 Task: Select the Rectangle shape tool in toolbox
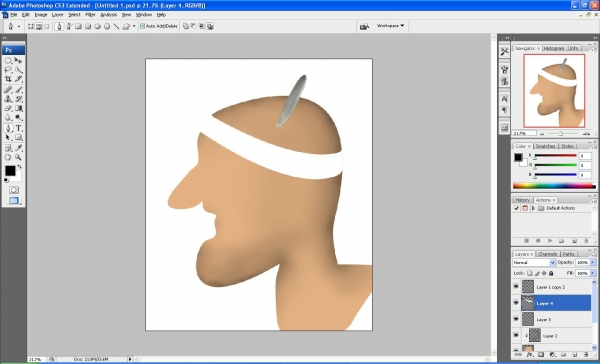[18, 137]
